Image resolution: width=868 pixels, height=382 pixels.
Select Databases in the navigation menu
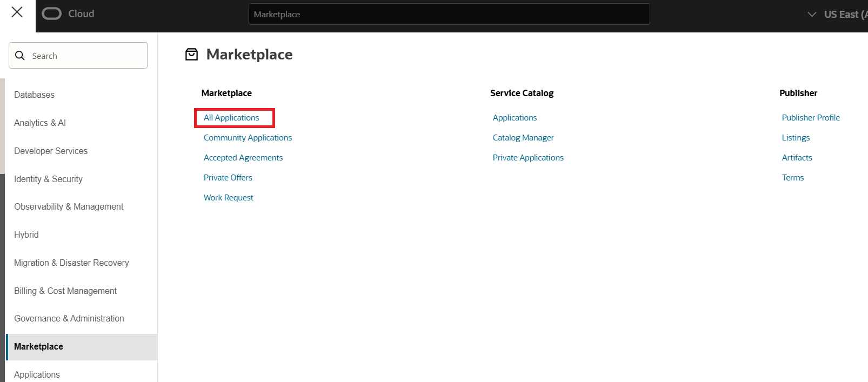point(34,95)
